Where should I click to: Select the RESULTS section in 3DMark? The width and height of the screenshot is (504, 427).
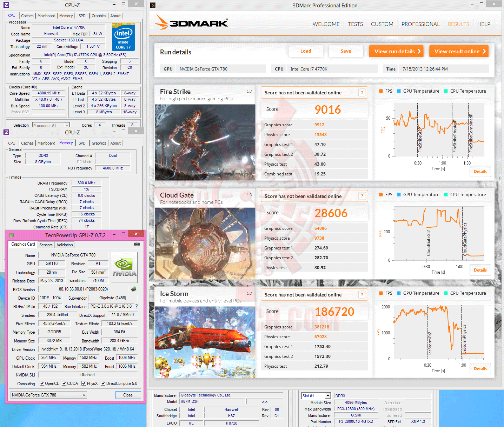point(458,24)
